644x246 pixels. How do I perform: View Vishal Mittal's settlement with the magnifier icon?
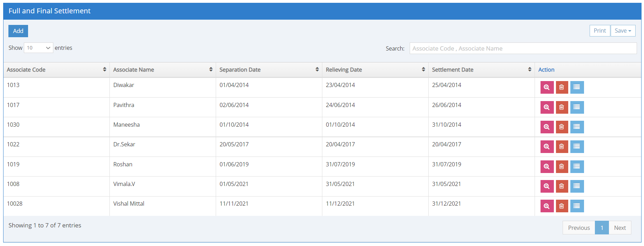pos(546,206)
